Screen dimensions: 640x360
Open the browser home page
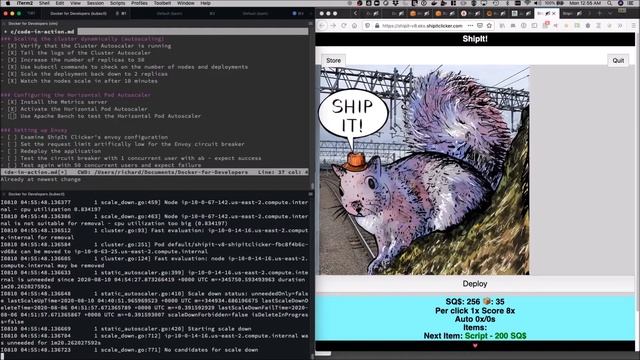[354, 26]
